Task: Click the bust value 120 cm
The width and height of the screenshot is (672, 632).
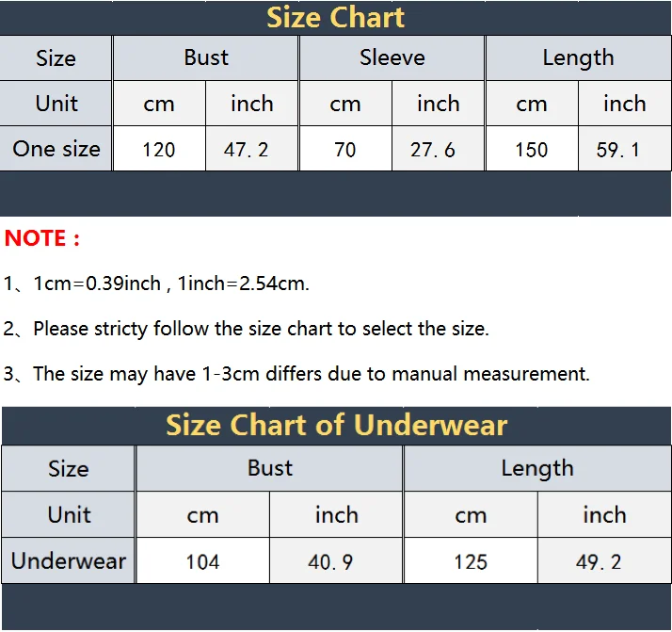Action: pos(159,149)
